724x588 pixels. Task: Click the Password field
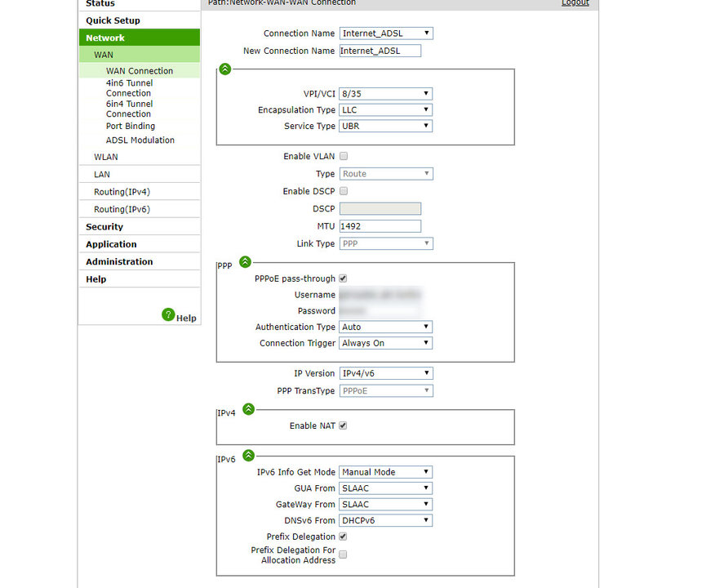pyautogui.click(x=380, y=311)
